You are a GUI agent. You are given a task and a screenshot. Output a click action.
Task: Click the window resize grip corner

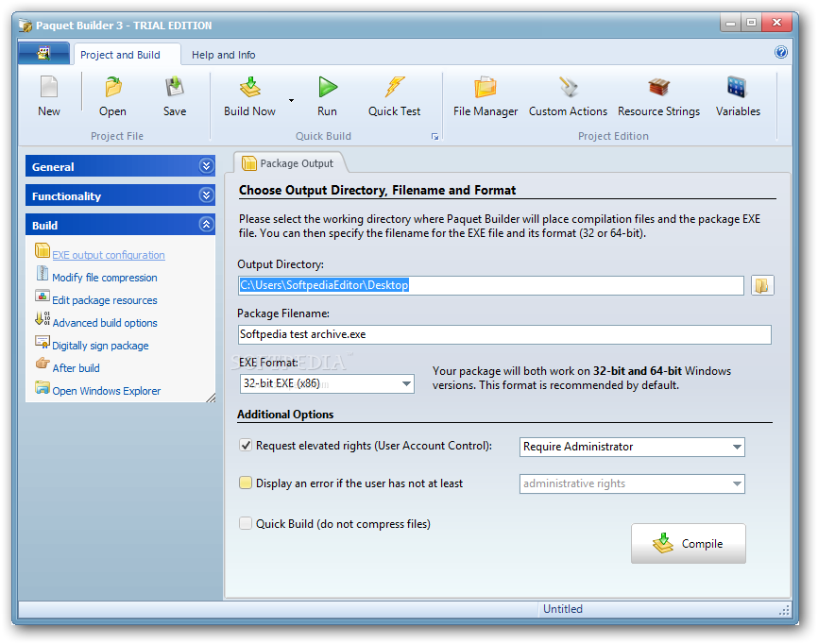point(784,610)
